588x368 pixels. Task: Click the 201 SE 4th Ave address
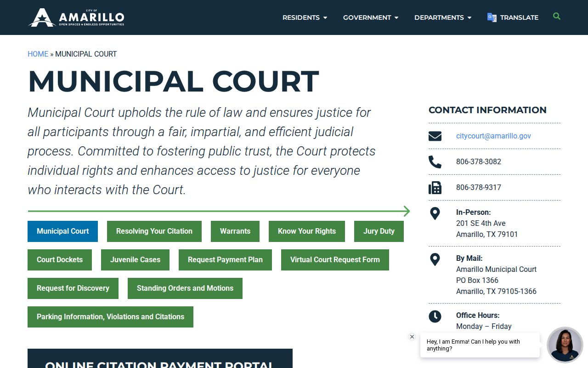coord(481,223)
